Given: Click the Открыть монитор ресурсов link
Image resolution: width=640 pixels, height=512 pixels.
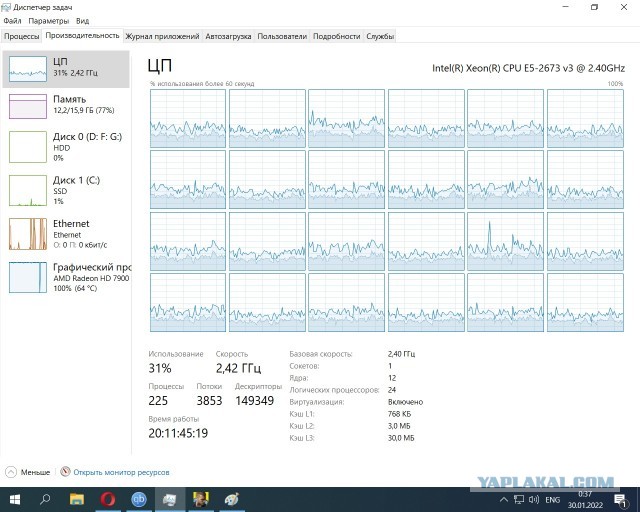Looking at the screenshot, I should (121, 472).
